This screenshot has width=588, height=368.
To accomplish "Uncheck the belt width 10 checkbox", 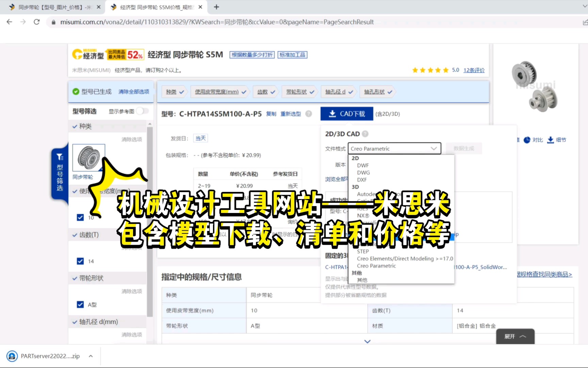I will [x=80, y=217].
